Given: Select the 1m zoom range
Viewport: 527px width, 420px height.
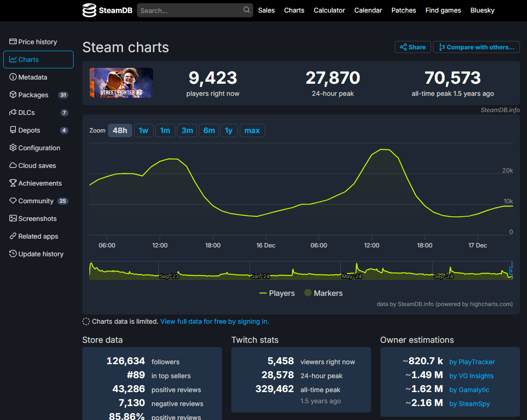Looking at the screenshot, I should 165,131.
